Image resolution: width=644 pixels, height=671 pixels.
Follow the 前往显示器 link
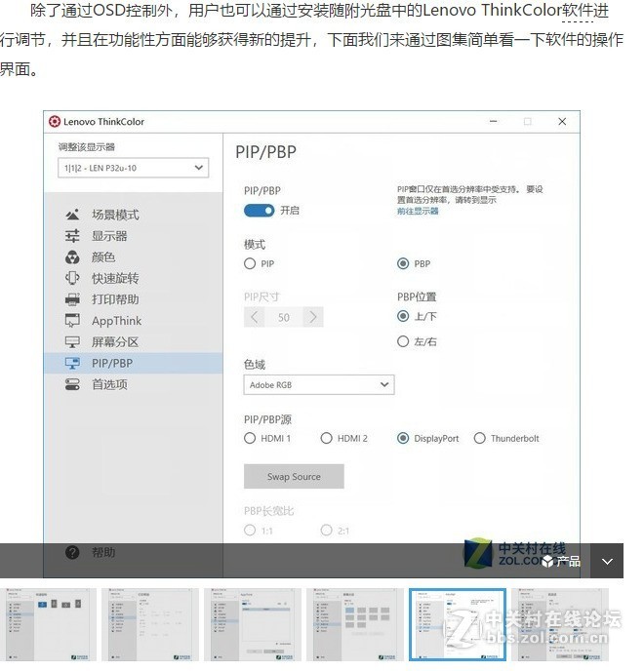click(x=418, y=211)
